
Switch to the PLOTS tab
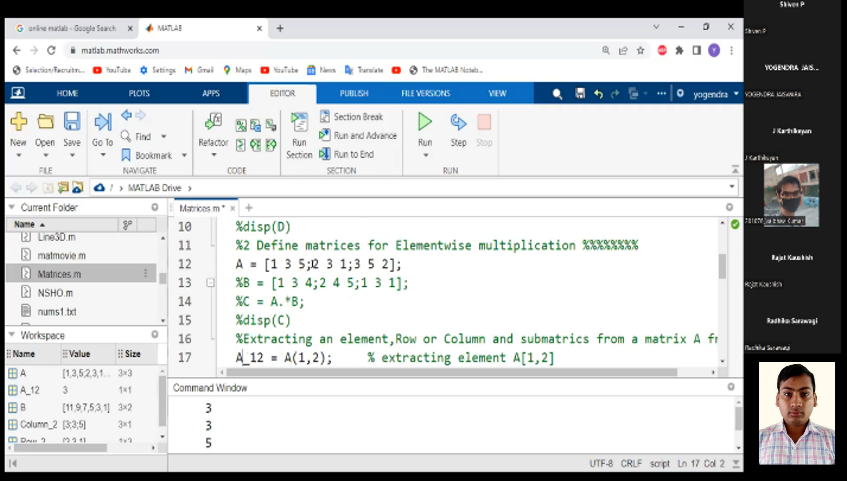pyautogui.click(x=139, y=93)
